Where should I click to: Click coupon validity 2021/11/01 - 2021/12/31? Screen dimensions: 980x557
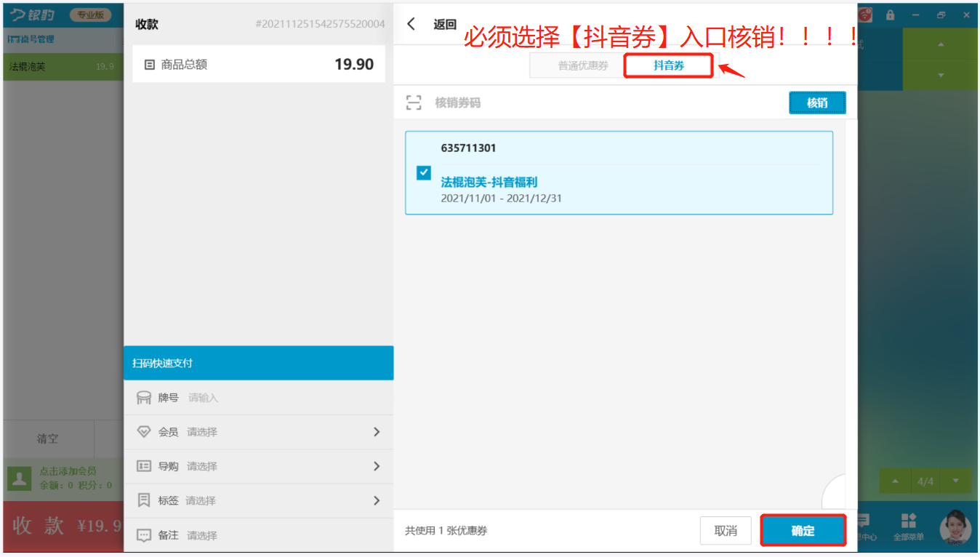[x=501, y=199]
